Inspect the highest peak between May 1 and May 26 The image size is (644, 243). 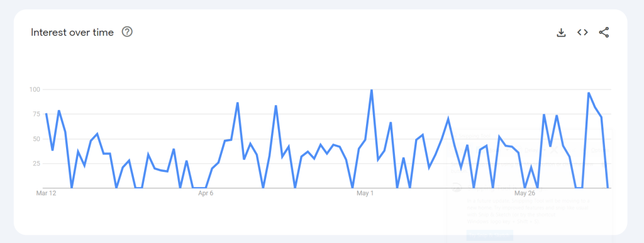coord(448,118)
